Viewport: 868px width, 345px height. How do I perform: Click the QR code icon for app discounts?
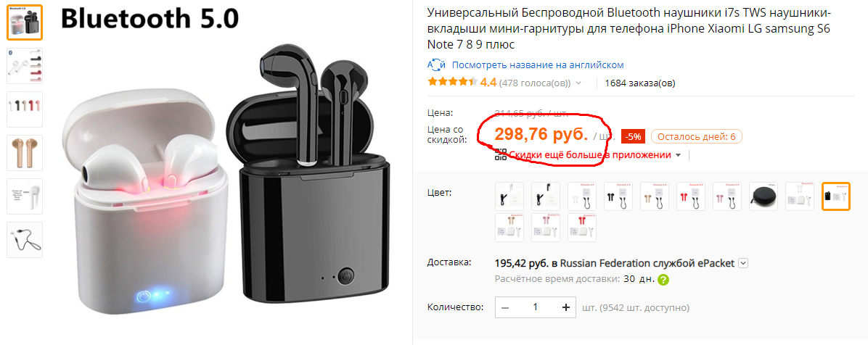(x=501, y=155)
